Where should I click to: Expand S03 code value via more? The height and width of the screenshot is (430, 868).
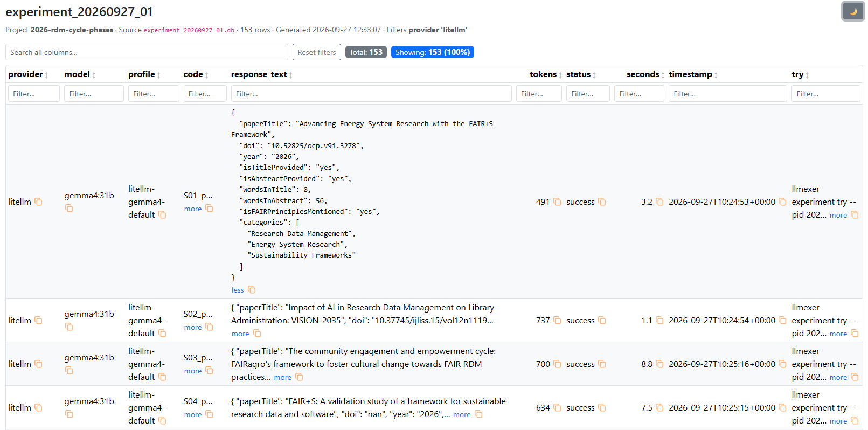click(x=193, y=371)
